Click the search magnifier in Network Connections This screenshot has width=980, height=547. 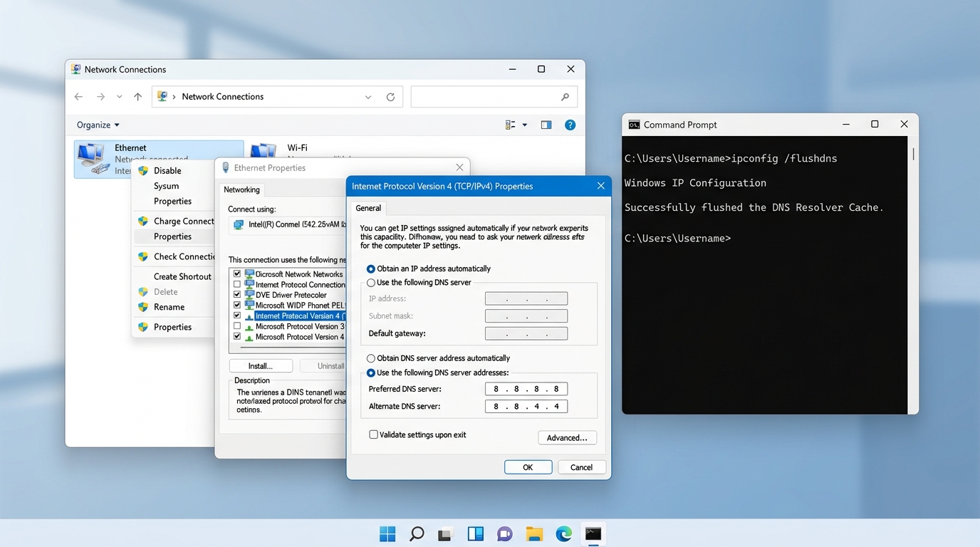[565, 97]
